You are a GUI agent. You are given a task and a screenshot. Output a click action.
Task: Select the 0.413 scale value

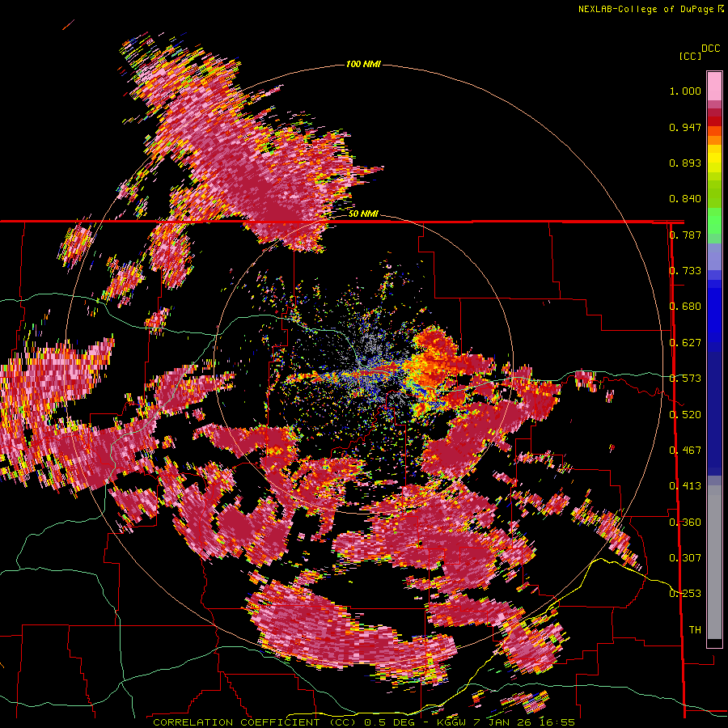pos(685,486)
